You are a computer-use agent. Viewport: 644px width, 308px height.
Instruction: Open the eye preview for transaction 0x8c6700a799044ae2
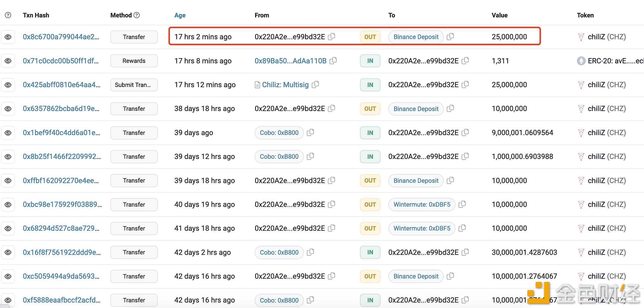click(x=8, y=37)
